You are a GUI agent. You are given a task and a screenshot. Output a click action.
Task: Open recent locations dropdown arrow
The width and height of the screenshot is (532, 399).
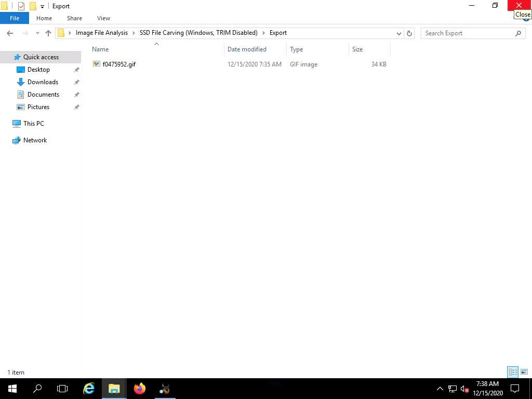(x=37, y=33)
